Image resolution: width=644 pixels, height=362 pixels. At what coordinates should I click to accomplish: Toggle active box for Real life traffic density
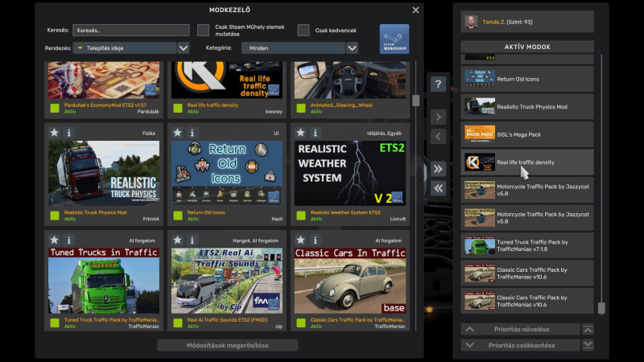pos(178,109)
